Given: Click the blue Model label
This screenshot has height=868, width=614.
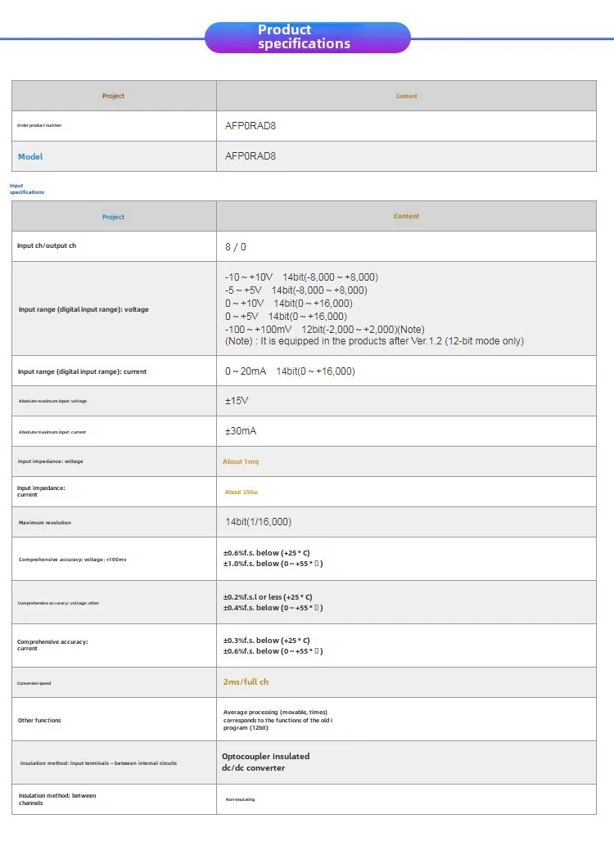Looking at the screenshot, I should 30,156.
